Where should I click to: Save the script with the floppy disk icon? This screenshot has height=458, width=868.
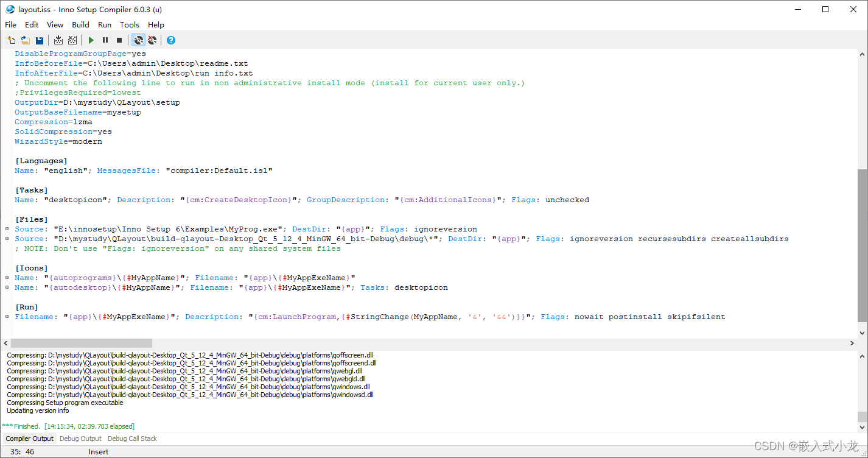pos(40,40)
